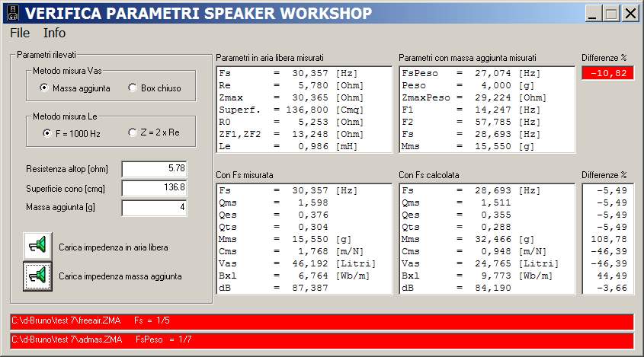Click Peso = 4,000 g row
Image resolution: width=644 pixels, height=357 pixels.
point(468,86)
